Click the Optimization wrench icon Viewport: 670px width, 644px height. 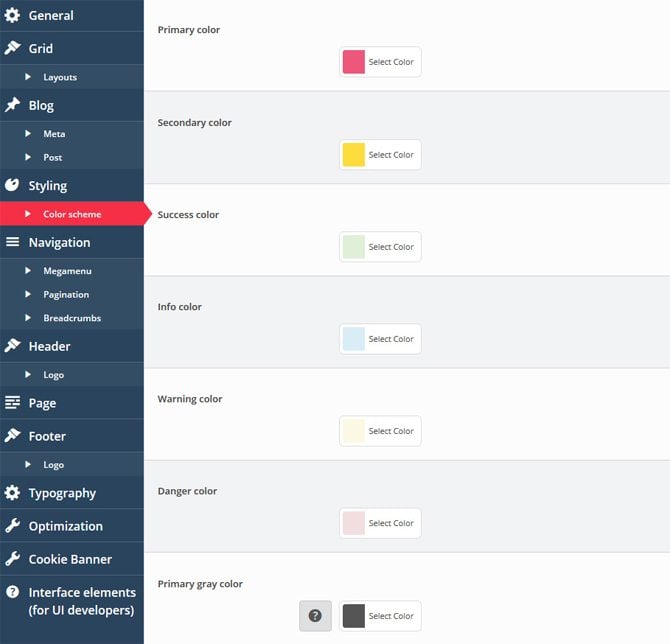[x=12, y=526]
